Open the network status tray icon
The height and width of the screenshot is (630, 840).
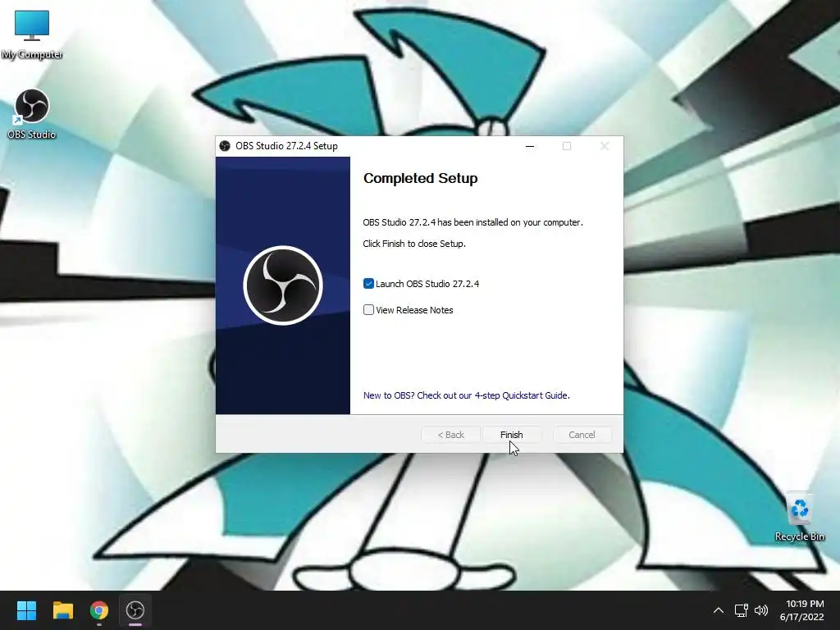[741, 610]
